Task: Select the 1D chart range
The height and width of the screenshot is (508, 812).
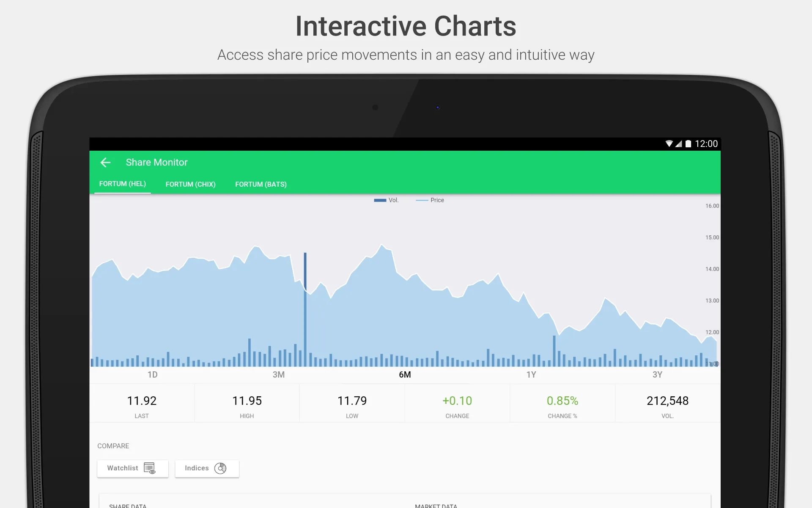Action: [153, 375]
